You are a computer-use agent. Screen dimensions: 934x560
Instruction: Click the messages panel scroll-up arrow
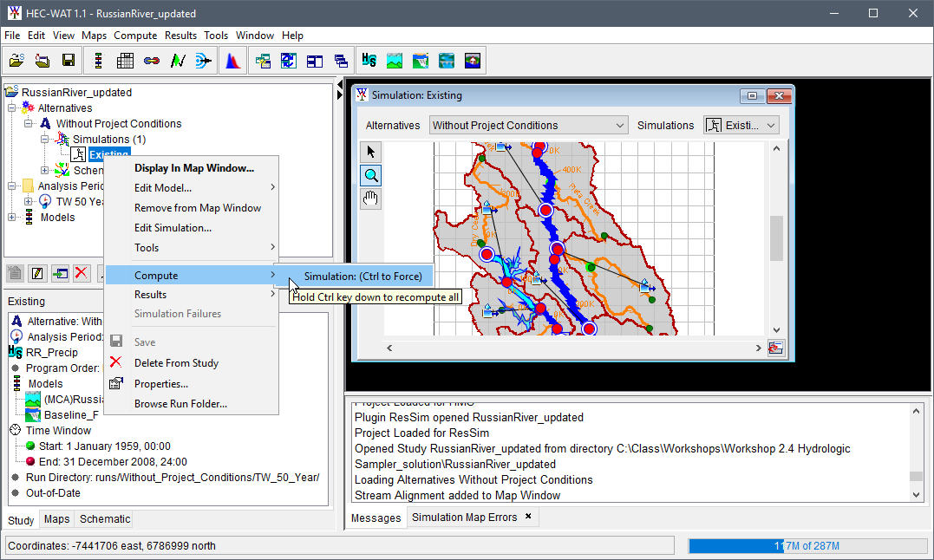click(916, 411)
